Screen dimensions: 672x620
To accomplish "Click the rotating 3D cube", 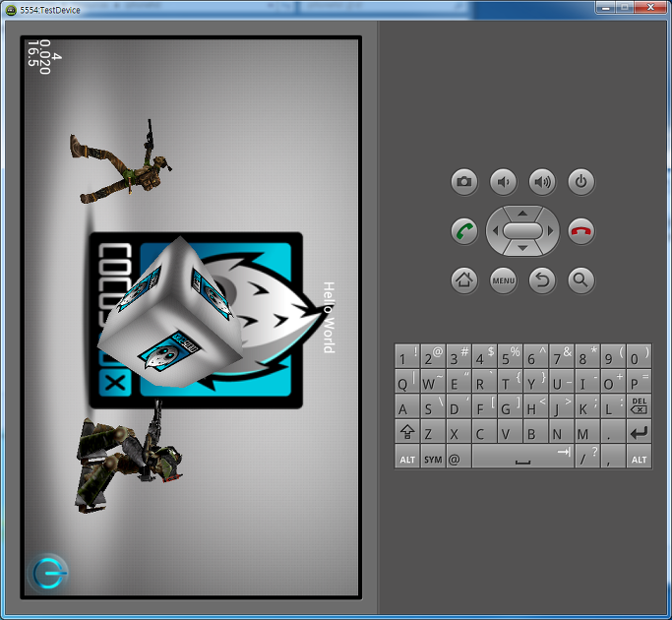I will (170, 312).
